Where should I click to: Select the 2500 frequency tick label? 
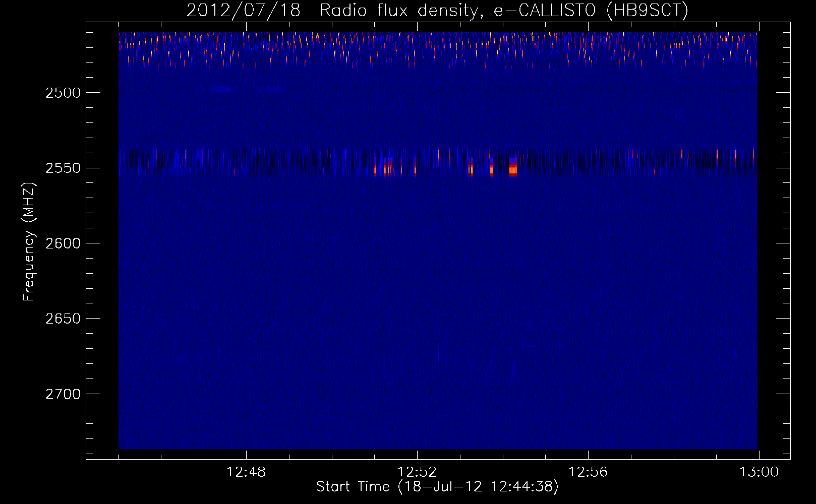tap(63, 93)
